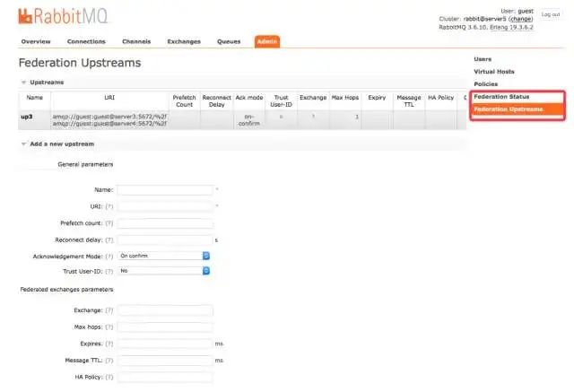The width and height of the screenshot is (574, 392).
Task: Click the Message TTL input field
Action: [x=165, y=361]
